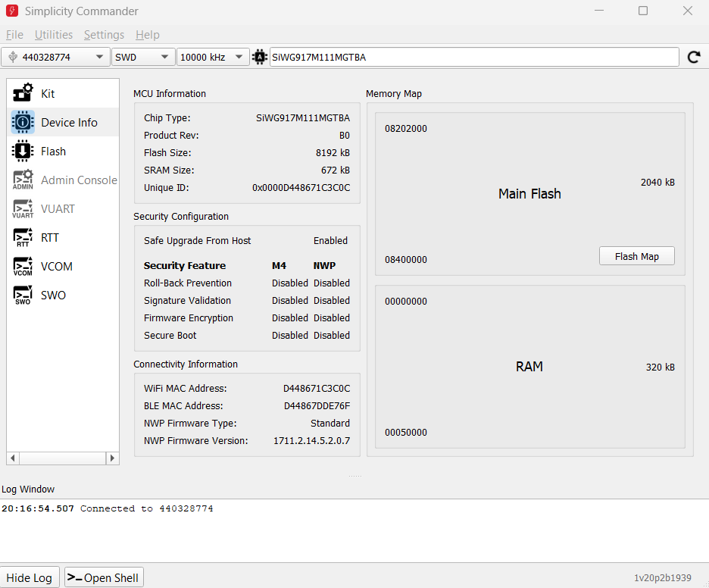Expand the 10000 kHz speed dropdown
709x588 pixels.
click(212, 57)
